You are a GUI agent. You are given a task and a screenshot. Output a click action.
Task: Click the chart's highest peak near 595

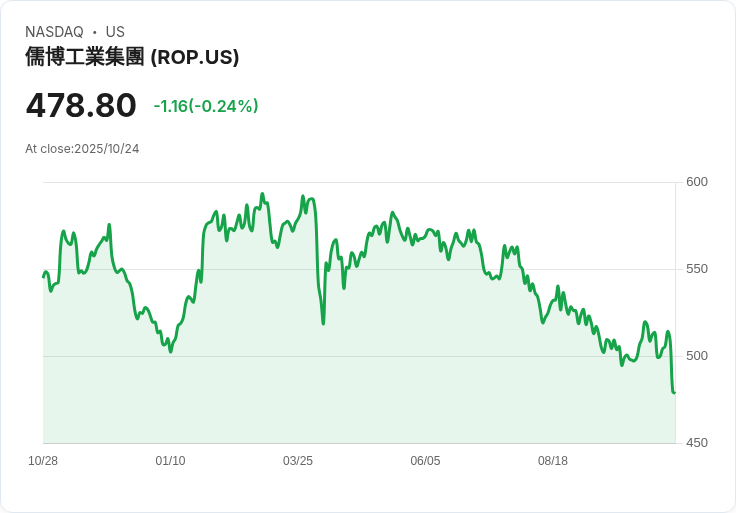(x=262, y=194)
